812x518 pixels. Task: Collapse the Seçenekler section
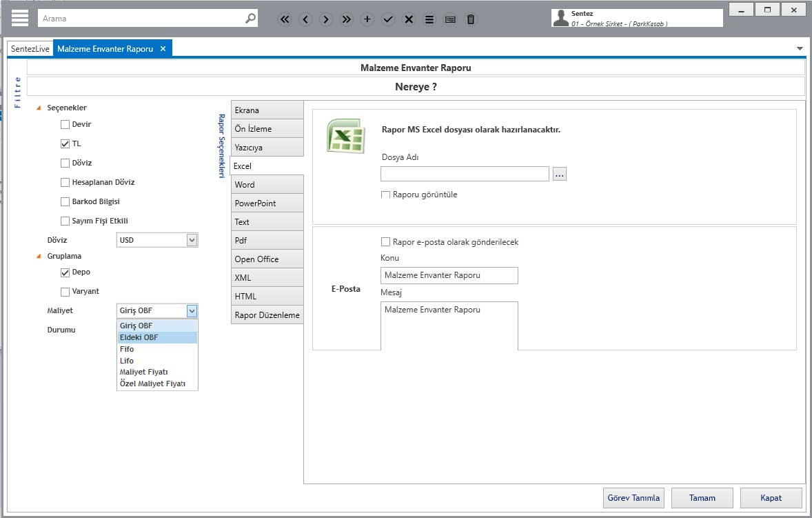[39, 108]
